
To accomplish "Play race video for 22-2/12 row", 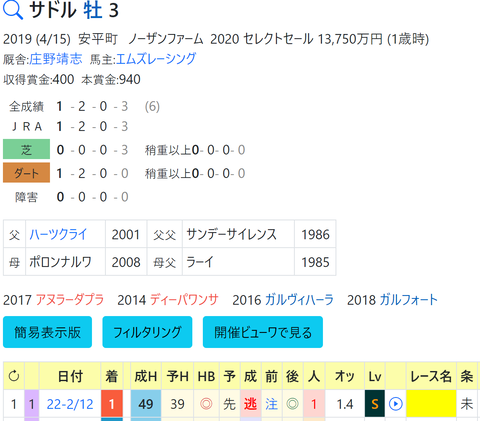I will (x=396, y=404).
